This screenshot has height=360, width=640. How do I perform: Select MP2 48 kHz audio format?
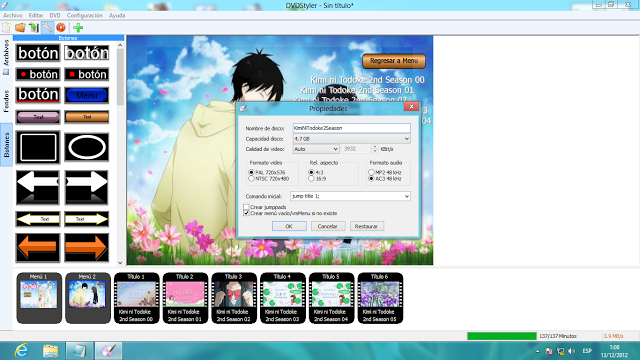pos(371,173)
